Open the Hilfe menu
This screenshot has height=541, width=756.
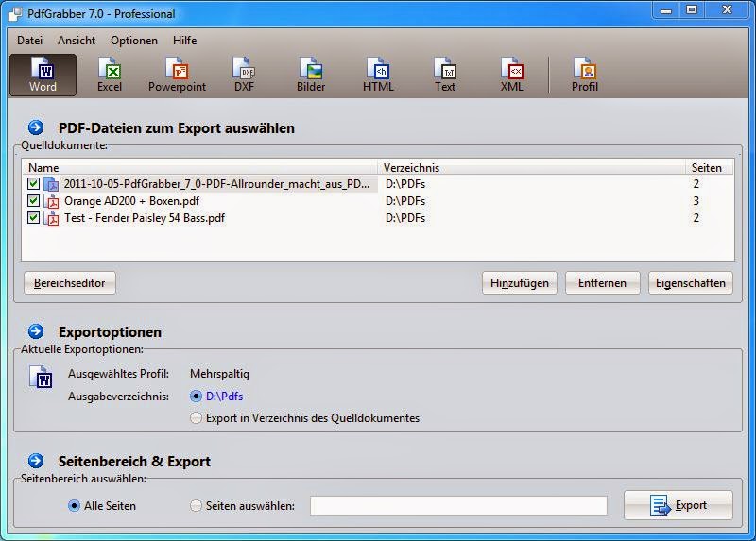pyautogui.click(x=184, y=41)
